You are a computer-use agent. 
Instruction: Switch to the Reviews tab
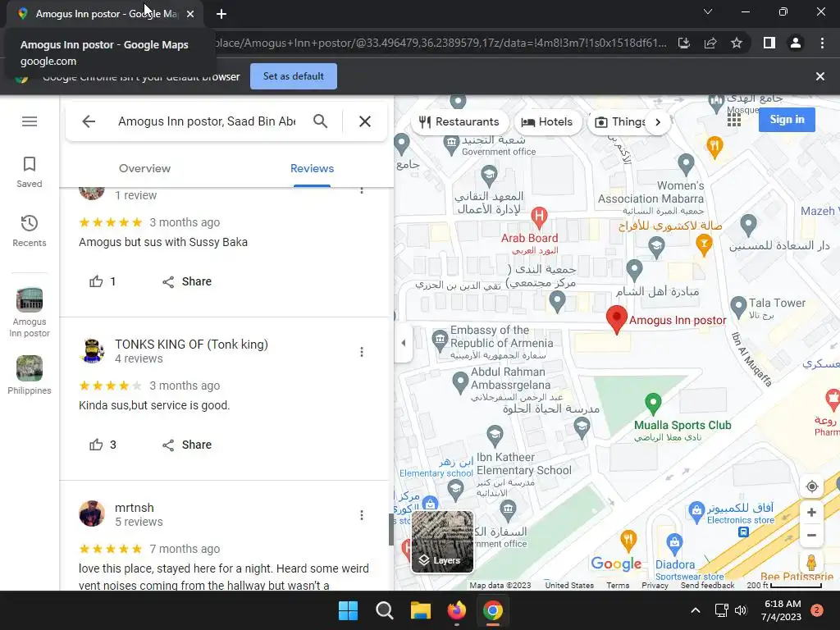point(312,168)
